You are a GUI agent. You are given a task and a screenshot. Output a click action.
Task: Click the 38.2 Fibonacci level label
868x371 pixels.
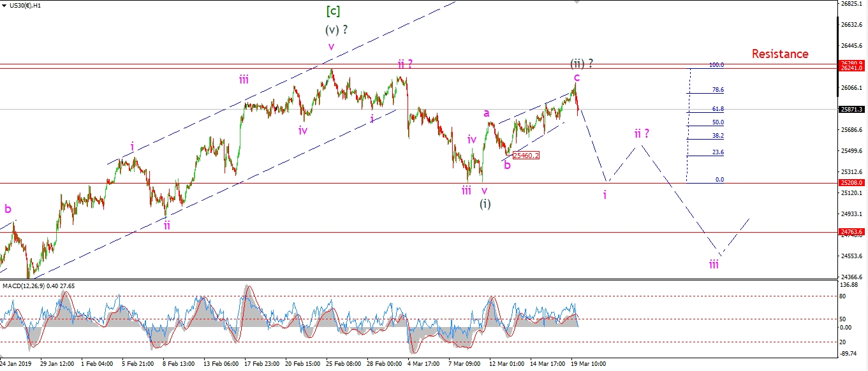pos(718,136)
